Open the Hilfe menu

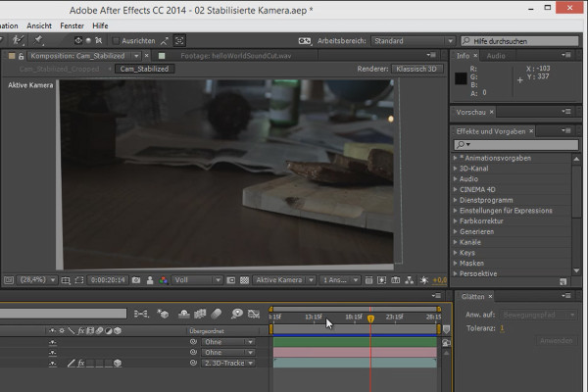click(x=100, y=25)
